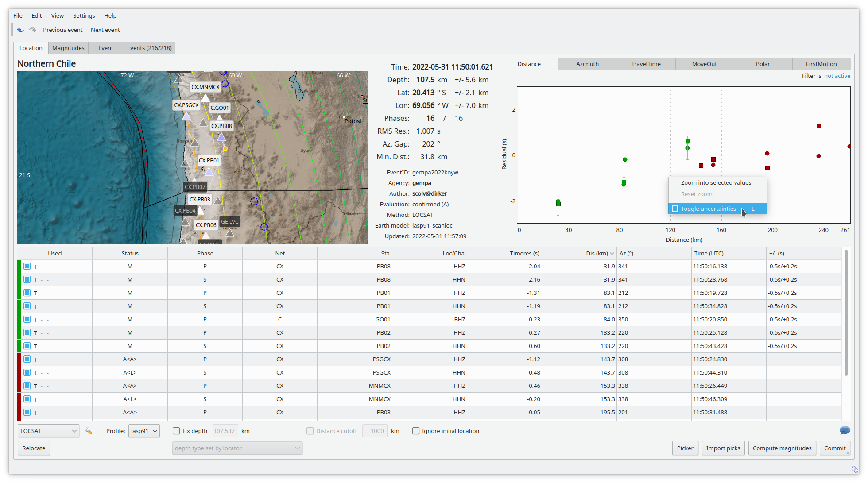
Task: Open the View menu
Action: coord(57,15)
